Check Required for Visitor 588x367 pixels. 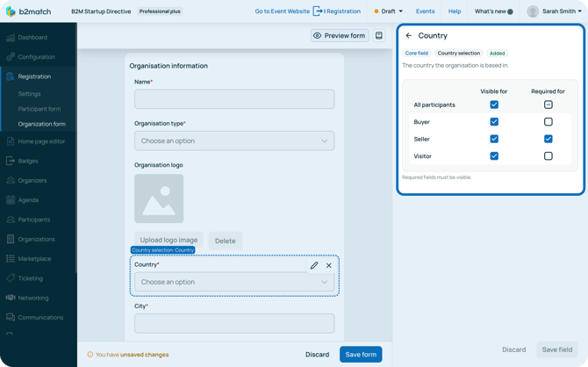[549, 155]
